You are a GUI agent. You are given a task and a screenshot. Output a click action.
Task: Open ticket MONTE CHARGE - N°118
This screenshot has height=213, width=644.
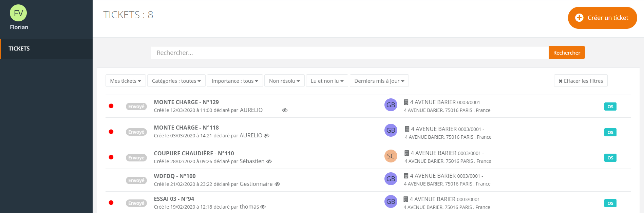(x=186, y=128)
